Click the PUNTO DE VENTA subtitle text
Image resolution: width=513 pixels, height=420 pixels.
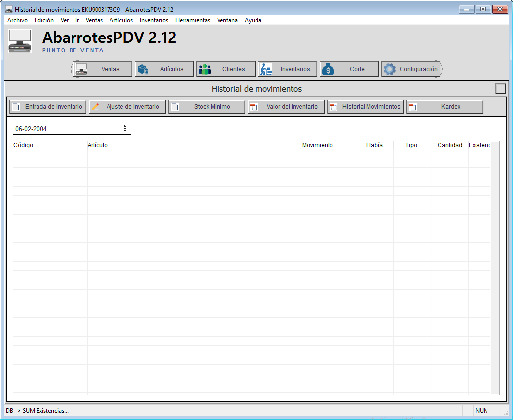click(x=73, y=50)
